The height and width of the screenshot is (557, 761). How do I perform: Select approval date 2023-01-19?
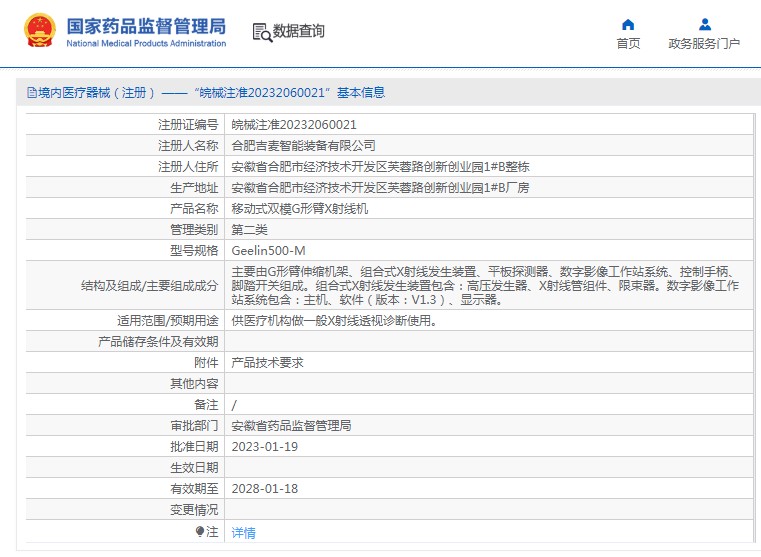pyautogui.click(x=265, y=446)
